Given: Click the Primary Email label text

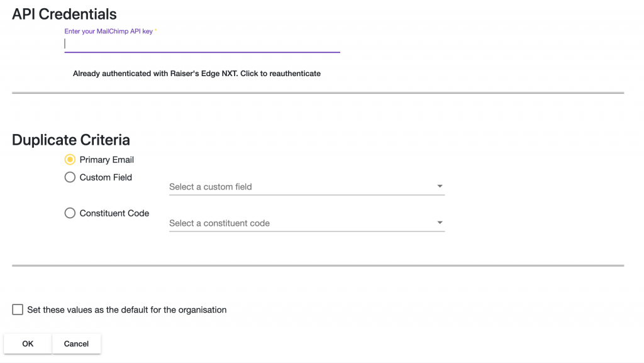Looking at the screenshot, I should point(107,160).
